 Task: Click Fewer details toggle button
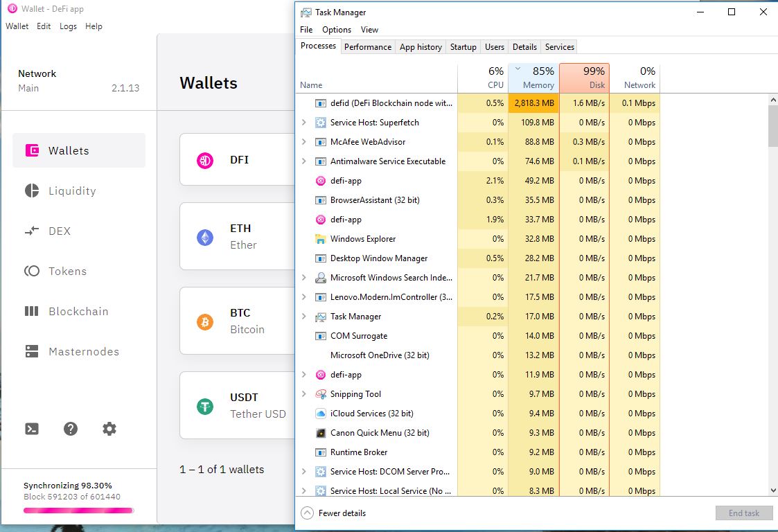click(x=333, y=513)
